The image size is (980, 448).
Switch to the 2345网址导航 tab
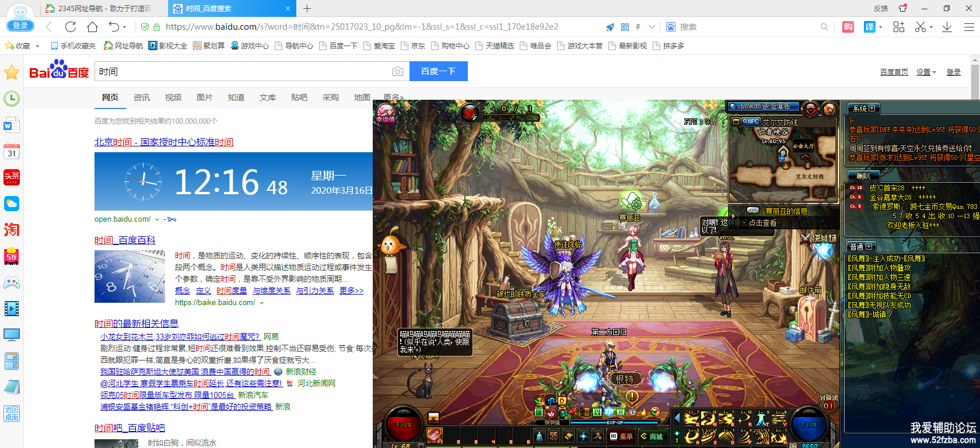click(105, 8)
